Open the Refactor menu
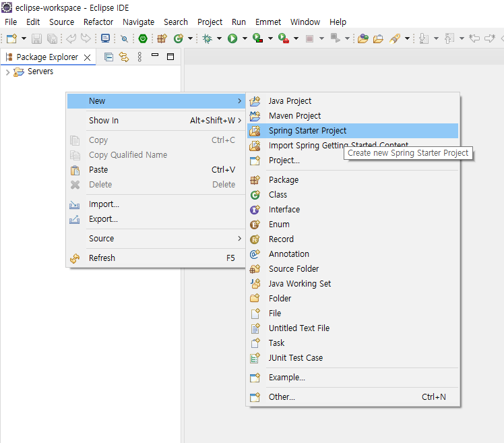The image size is (504, 443). tap(98, 22)
